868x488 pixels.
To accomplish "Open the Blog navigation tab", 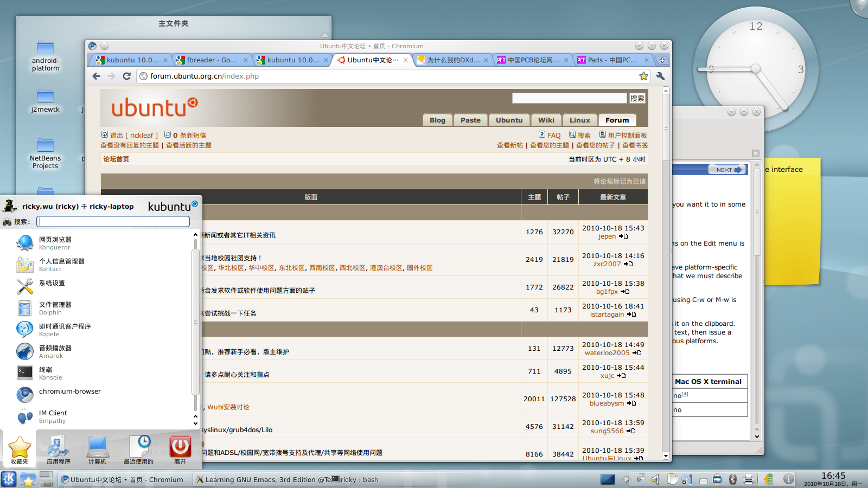I will pyautogui.click(x=437, y=120).
